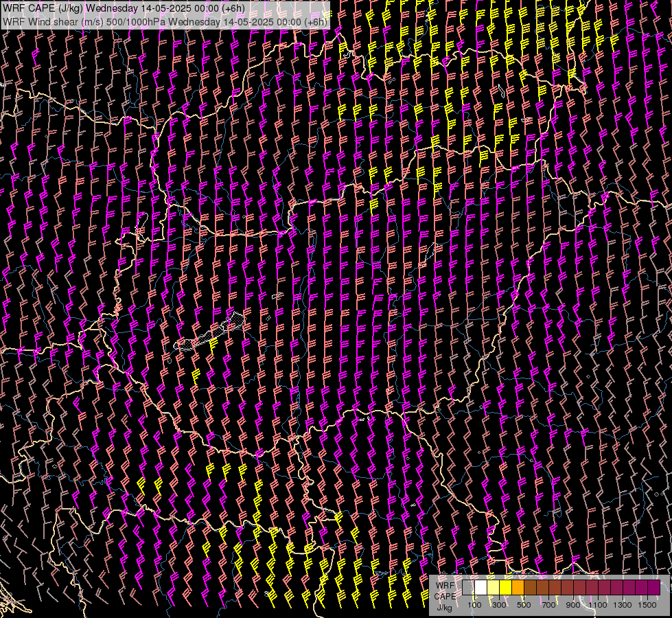The image size is (672, 618).
Task: Click the J/kg unit label in legend
Action: [444, 608]
